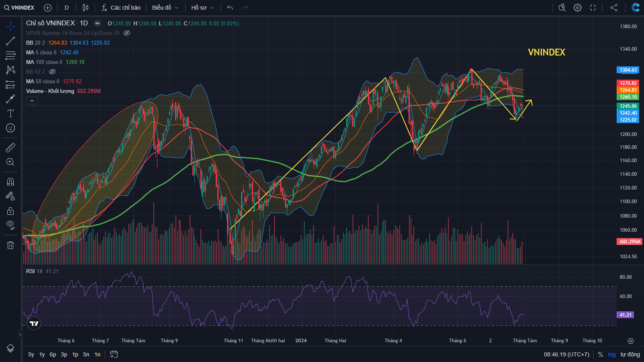Select MA 5 close indicator legend
644x362 pixels.
tap(41, 52)
